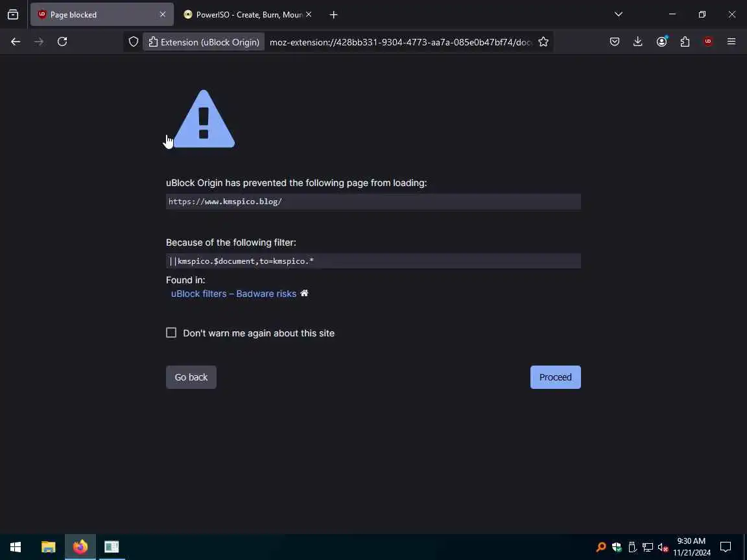Viewport: 747px width, 560px height.
Task: Go back using the browser back arrow
Action: point(16,42)
